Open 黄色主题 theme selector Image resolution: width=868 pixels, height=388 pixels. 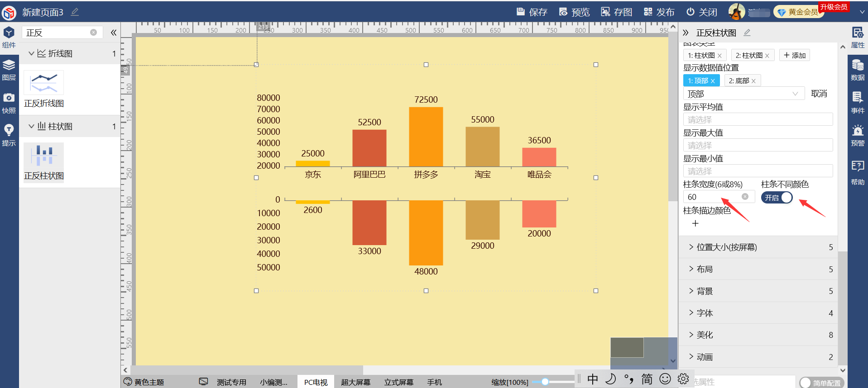point(144,382)
